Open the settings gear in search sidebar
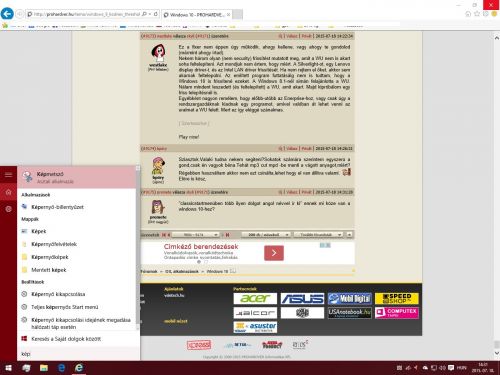The width and height of the screenshot is (500, 375). click(8, 209)
